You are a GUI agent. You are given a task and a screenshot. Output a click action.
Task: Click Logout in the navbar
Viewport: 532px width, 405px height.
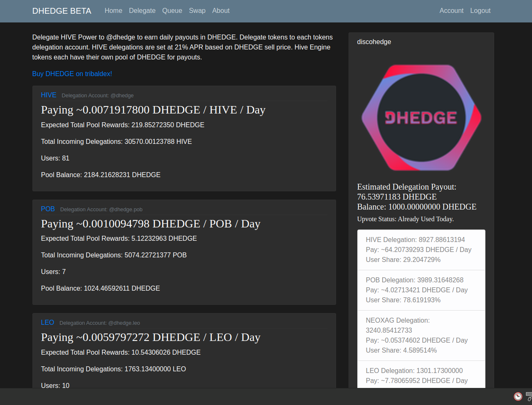pyautogui.click(x=480, y=11)
